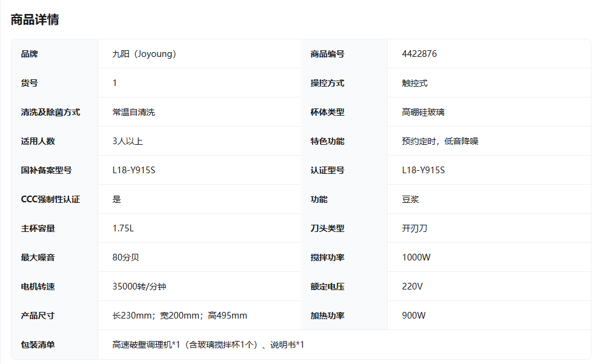Screen dimensions: 595x364
Task: Select the cup material 高硼硅玻璃
Action: (x=423, y=112)
